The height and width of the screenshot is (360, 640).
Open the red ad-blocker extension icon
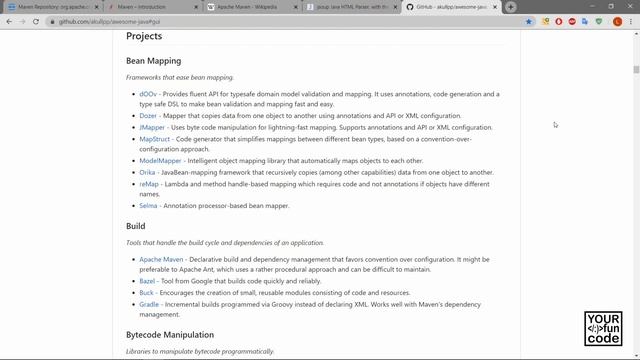pos(572,22)
